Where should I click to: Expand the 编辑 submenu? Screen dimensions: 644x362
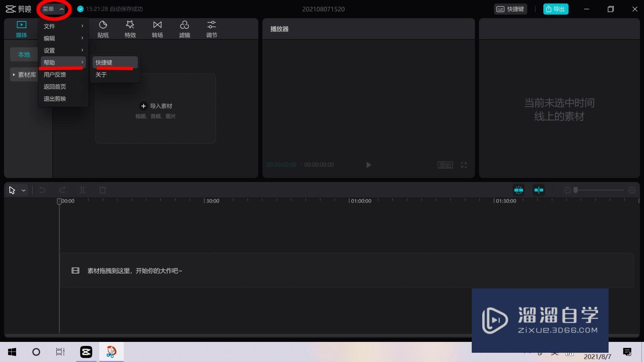(x=63, y=38)
